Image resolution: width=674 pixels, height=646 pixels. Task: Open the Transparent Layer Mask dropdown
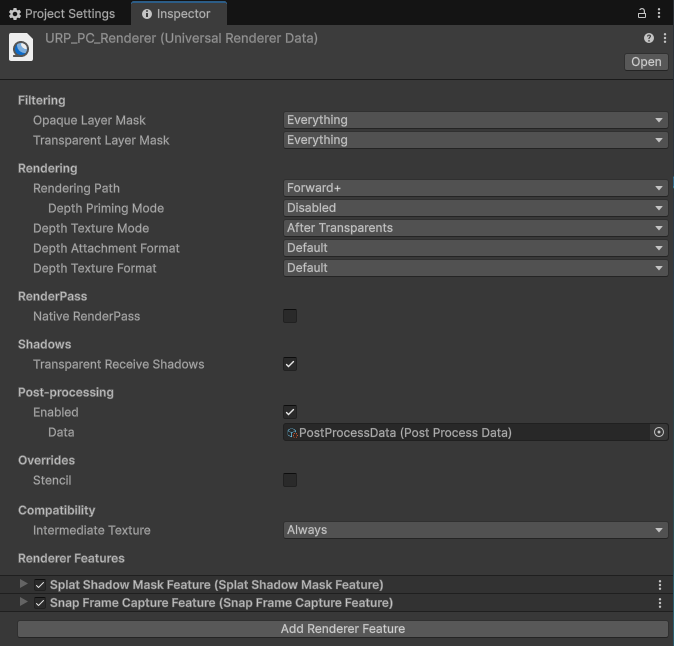point(475,140)
